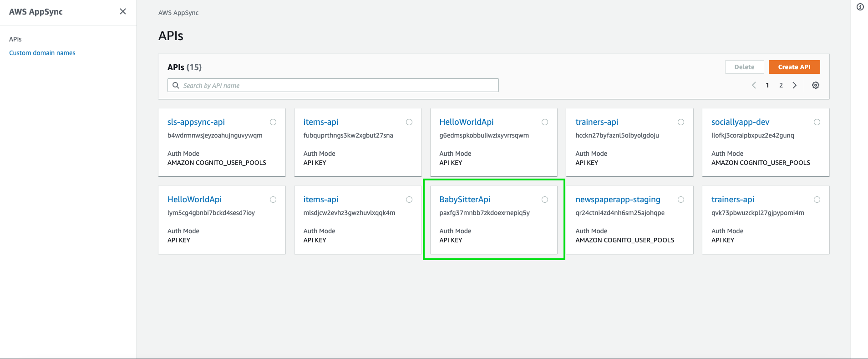Select radio for trainers-api hcckn27byfaznl5olbyolgdoju
This screenshot has width=868, height=359.
[x=681, y=122]
